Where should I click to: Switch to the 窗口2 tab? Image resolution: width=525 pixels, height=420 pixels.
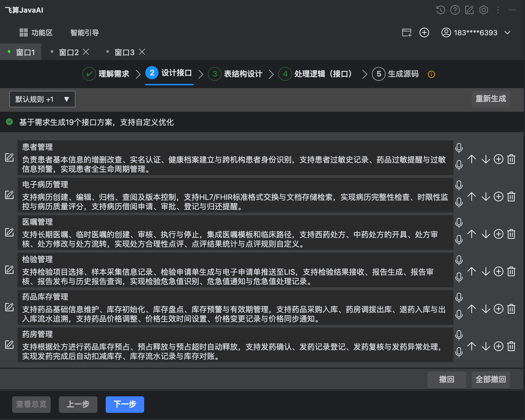coord(69,52)
